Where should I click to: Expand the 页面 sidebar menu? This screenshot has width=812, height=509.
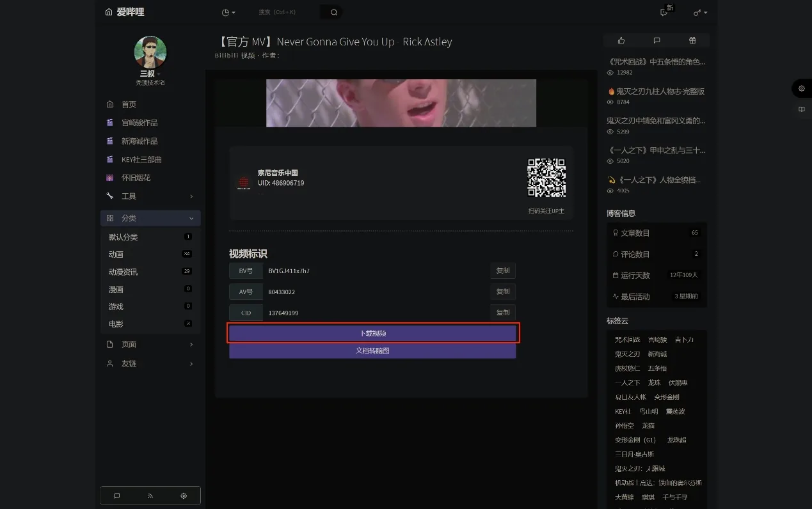pos(150,344)
